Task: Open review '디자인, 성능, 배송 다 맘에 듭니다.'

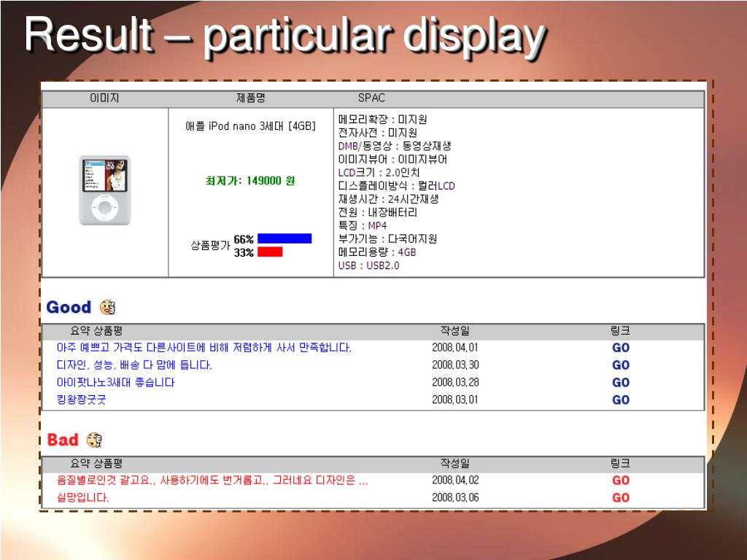Action: coord(134,365)
